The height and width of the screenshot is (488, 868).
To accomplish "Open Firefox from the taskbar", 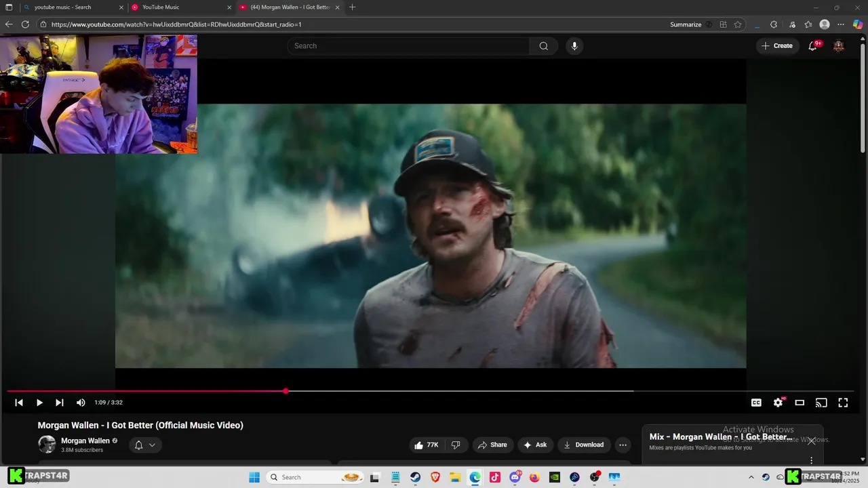I will pyautogui.click(x=535, y=477).
